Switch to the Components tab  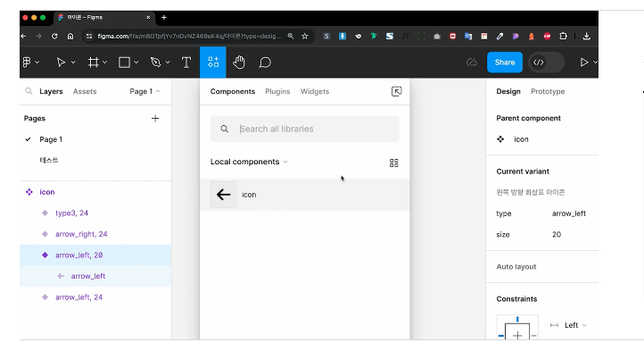(233, 91)
